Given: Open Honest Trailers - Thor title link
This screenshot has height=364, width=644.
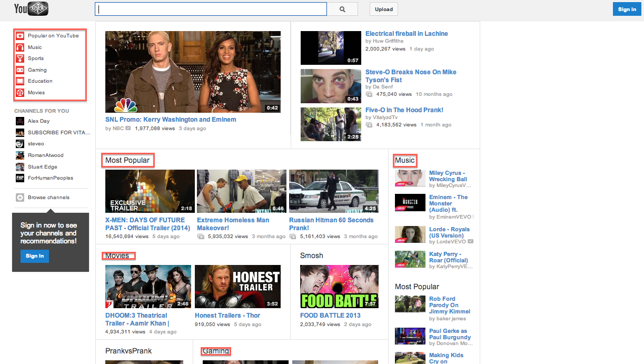Looking at the screenshot, I should pyautogui.click(x=227, y=316).
